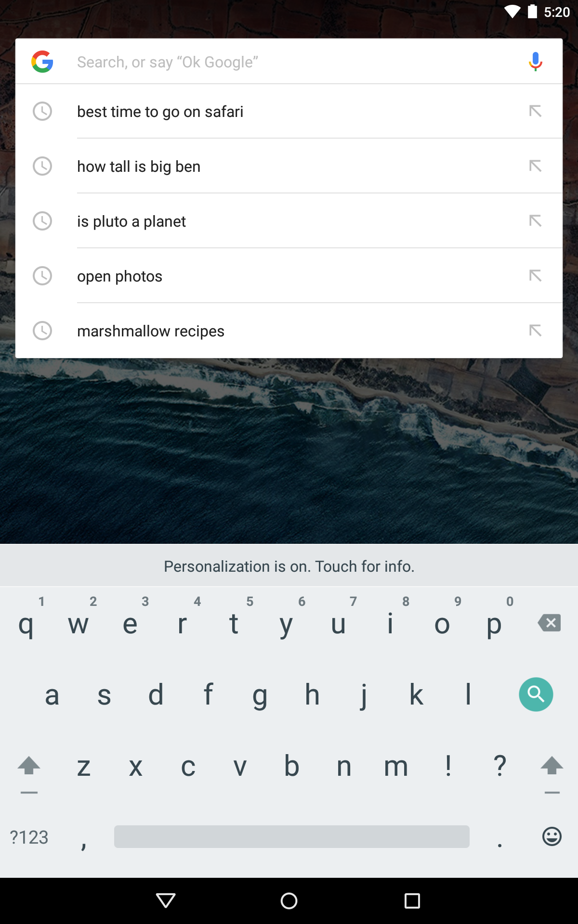Screen dimensions: 578x924
Task: Tap clock icon next to 'open photos'
Action: (x=42, y=276)
